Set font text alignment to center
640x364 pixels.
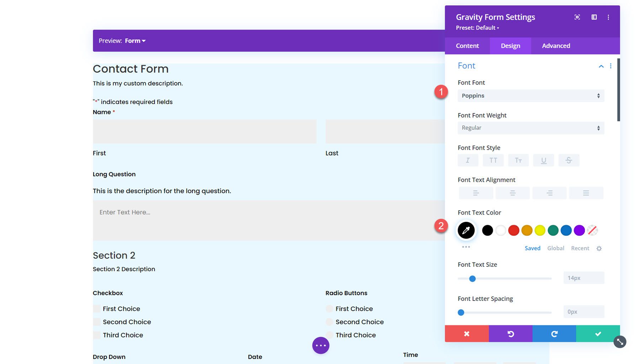[512, 193]
